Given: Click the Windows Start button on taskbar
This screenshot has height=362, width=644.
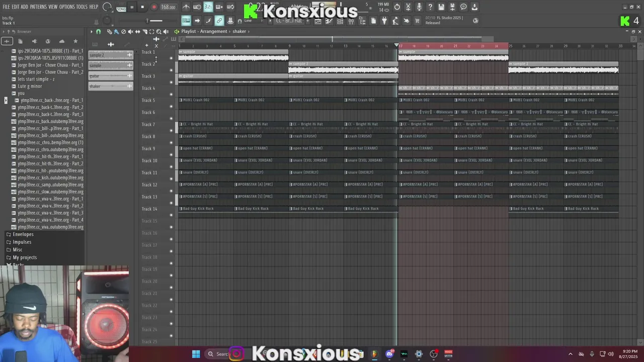Looking at the screenshot, I should [x=196, y=354].
